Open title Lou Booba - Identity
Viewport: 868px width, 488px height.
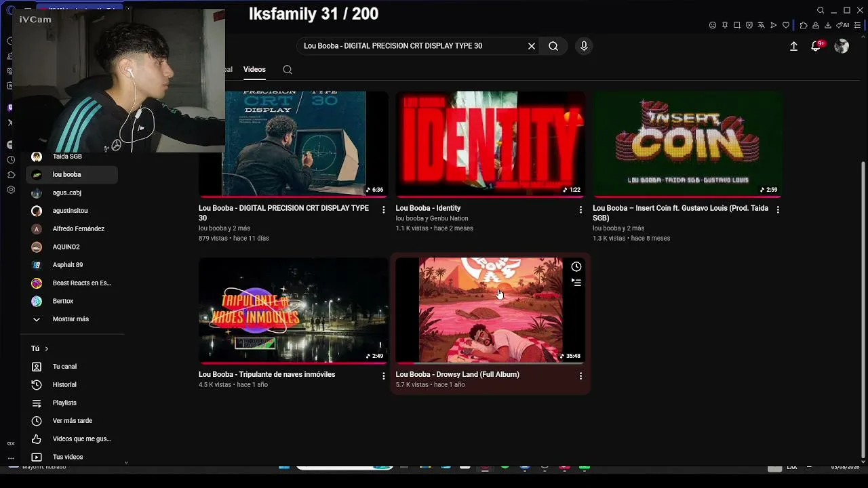[428, 208]
